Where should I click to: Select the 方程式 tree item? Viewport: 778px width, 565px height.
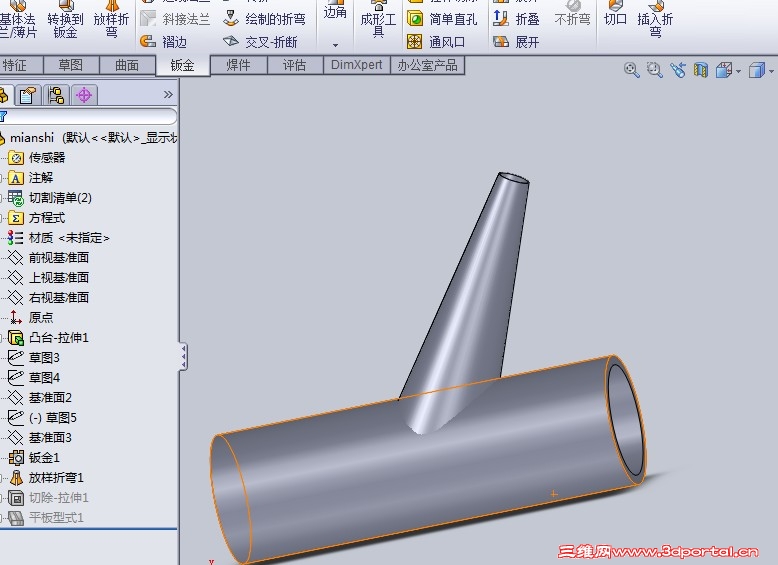click(x=37, y=218)
